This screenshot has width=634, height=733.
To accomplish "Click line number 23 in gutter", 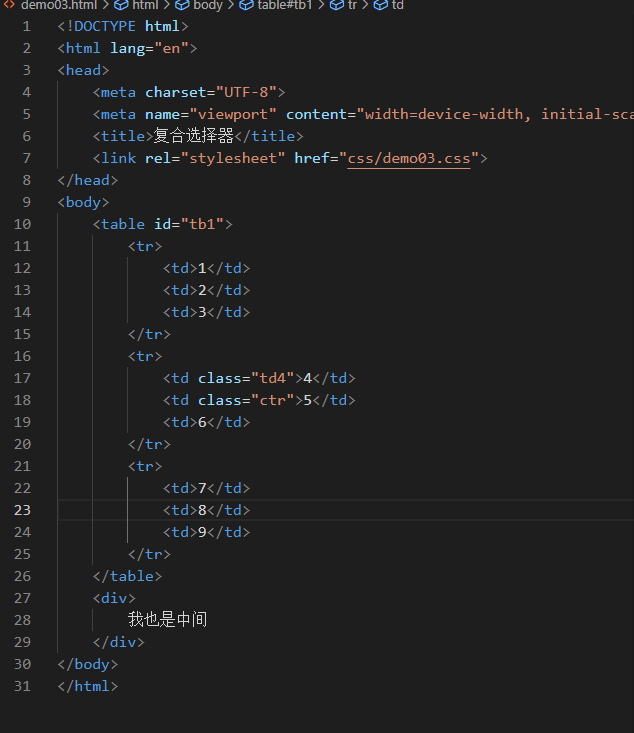I will click(x=22, y=510).
